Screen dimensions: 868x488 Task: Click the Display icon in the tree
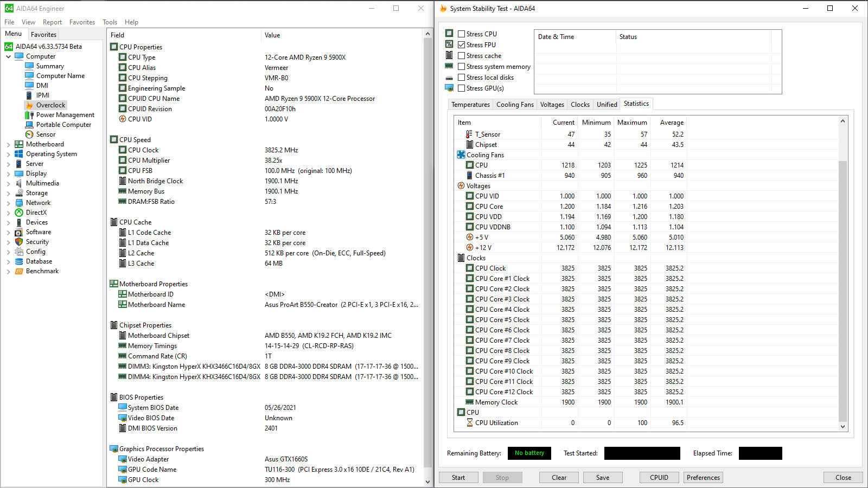coord(19,174)
